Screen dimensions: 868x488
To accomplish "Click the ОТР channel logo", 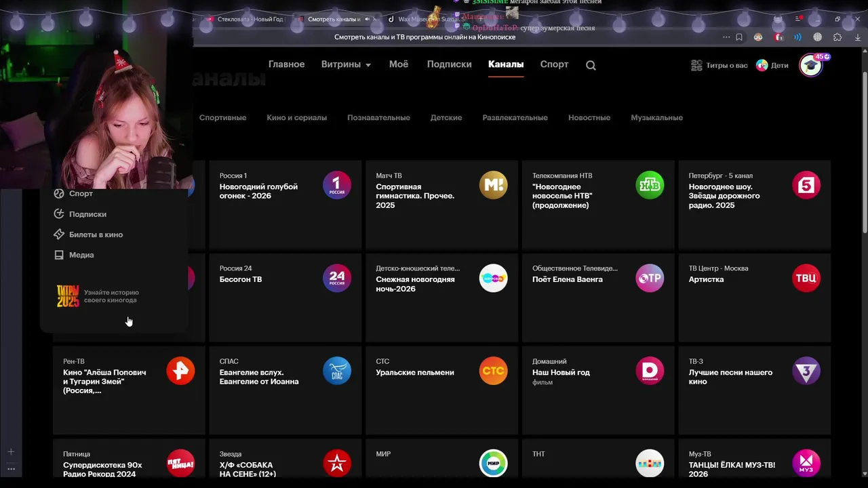I will pos(650,278).
